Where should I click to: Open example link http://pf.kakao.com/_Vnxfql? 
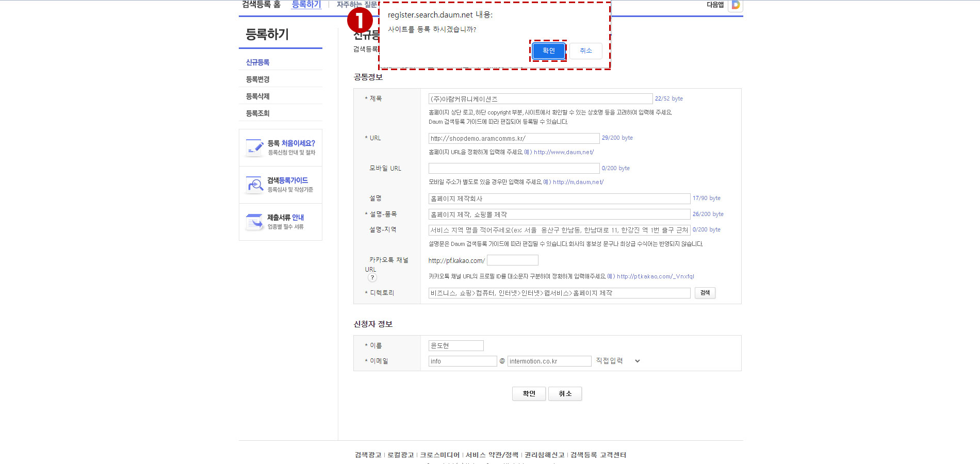pos(656,276)
